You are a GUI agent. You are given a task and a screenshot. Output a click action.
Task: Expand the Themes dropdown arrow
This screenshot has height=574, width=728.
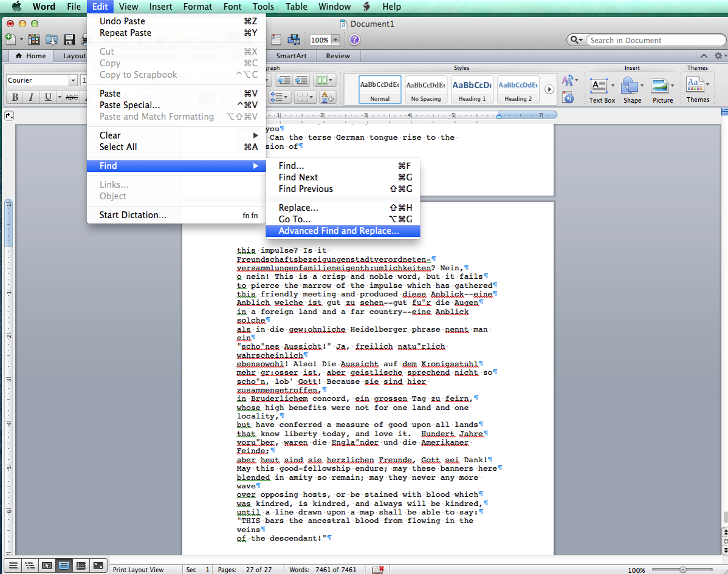[x=709, y=84]
